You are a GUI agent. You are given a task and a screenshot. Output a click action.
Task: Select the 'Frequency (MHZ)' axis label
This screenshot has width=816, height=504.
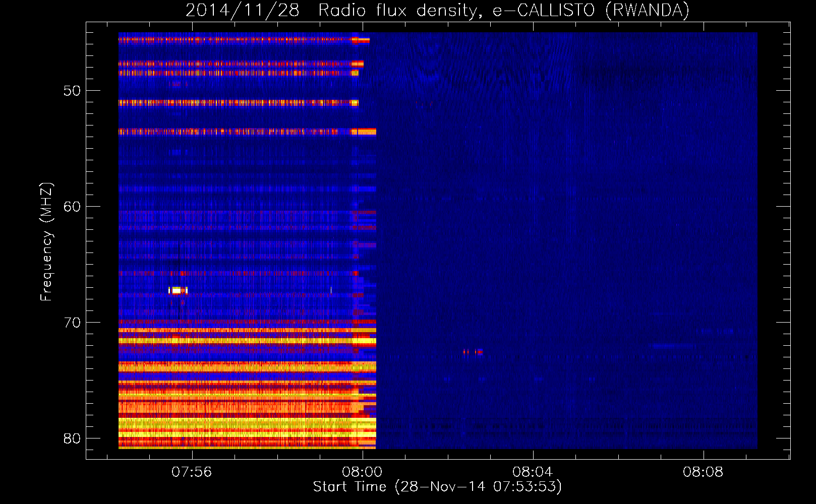(46, 241)
